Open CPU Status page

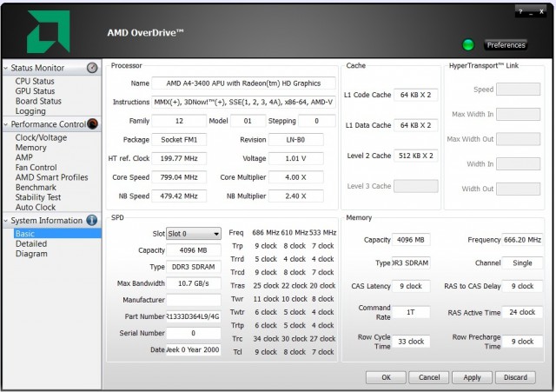point(35,81)
